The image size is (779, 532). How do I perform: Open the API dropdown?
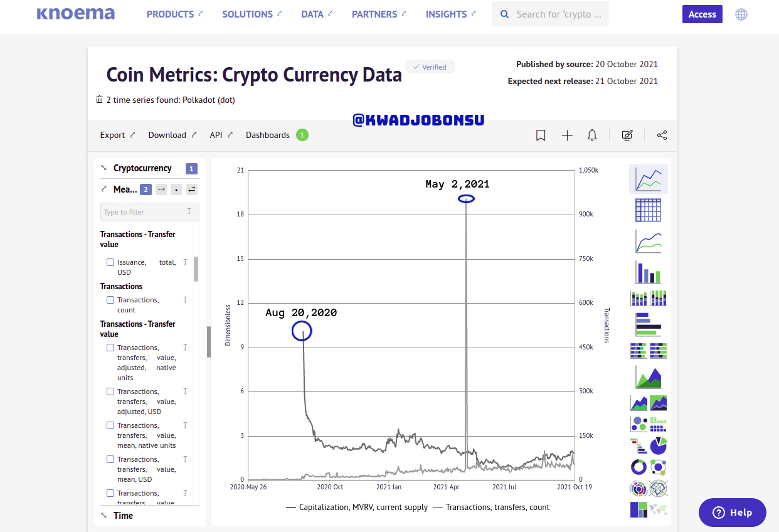[221, 135]
